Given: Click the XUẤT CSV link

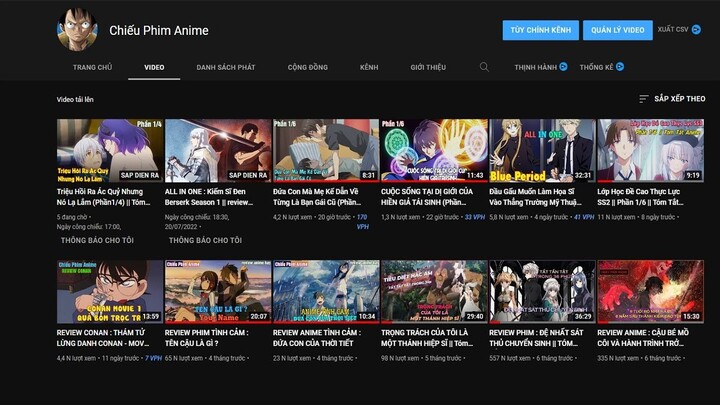Looking at the screenshot, I should click(673, 29).
